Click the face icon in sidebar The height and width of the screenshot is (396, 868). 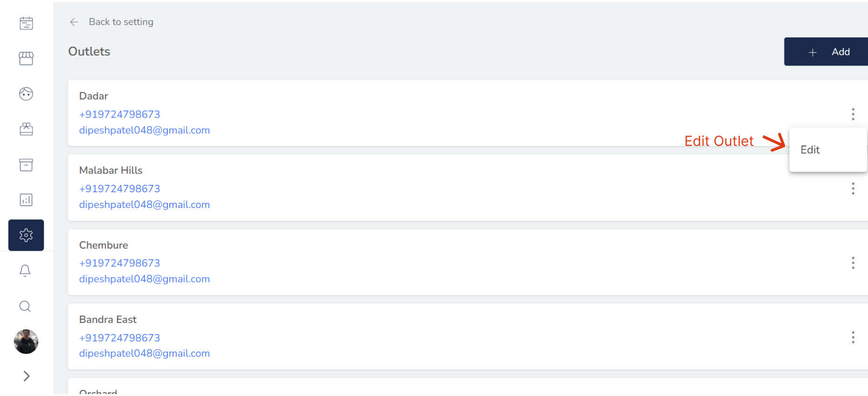[x=26, y=94]
